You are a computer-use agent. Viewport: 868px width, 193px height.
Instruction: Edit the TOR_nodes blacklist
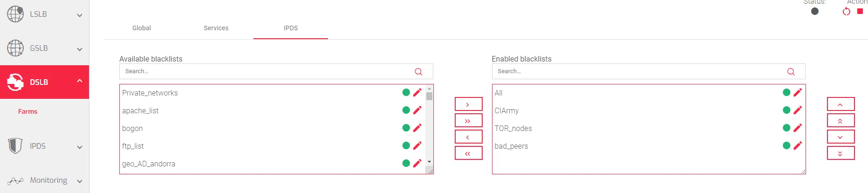798,128
